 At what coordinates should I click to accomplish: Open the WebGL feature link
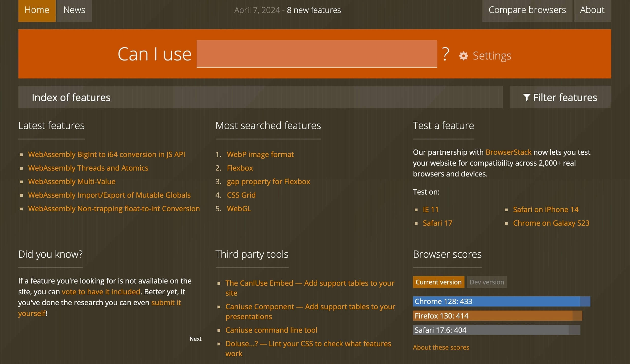point(239,209)
